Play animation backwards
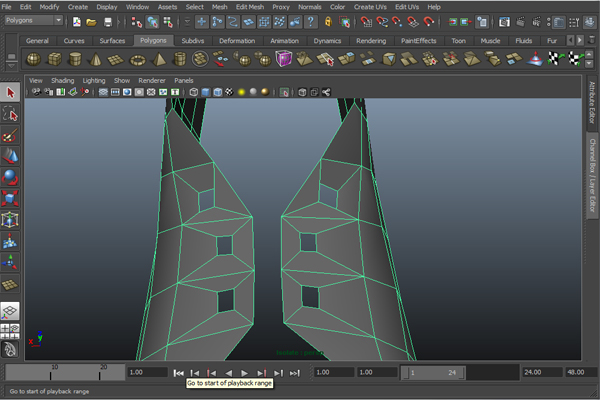 (228, 373)
